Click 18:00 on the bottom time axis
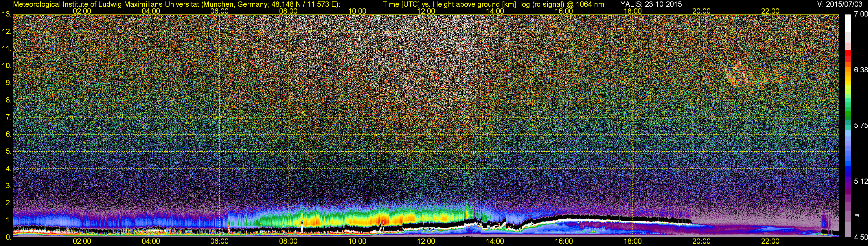 [632, 241]
